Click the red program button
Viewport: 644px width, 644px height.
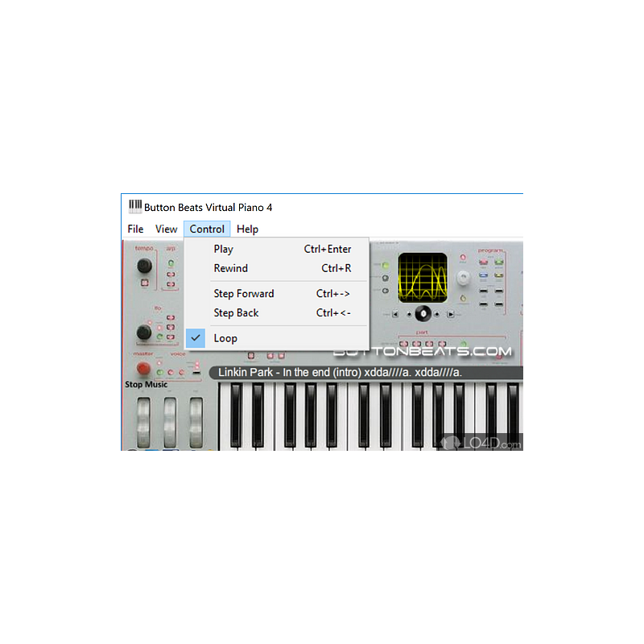[x=484, y=262]
